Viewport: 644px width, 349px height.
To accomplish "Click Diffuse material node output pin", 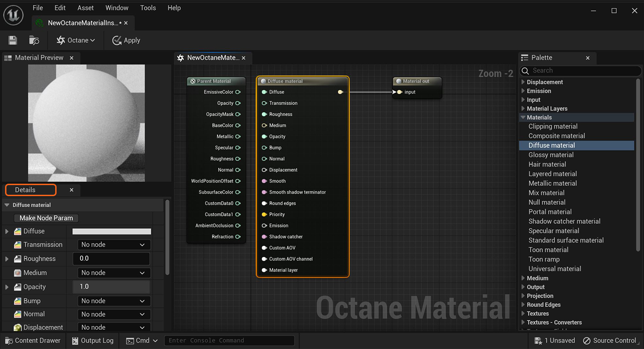I will [340, 92].
